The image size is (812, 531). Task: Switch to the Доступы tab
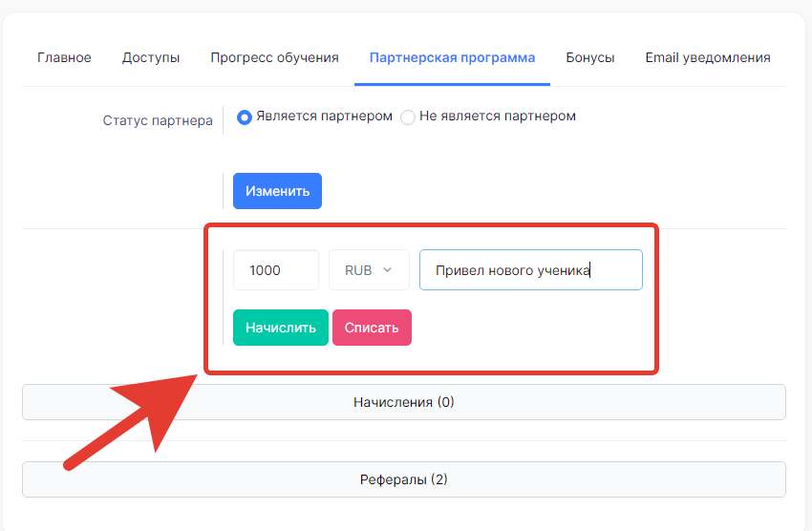[x=151, y=57]
